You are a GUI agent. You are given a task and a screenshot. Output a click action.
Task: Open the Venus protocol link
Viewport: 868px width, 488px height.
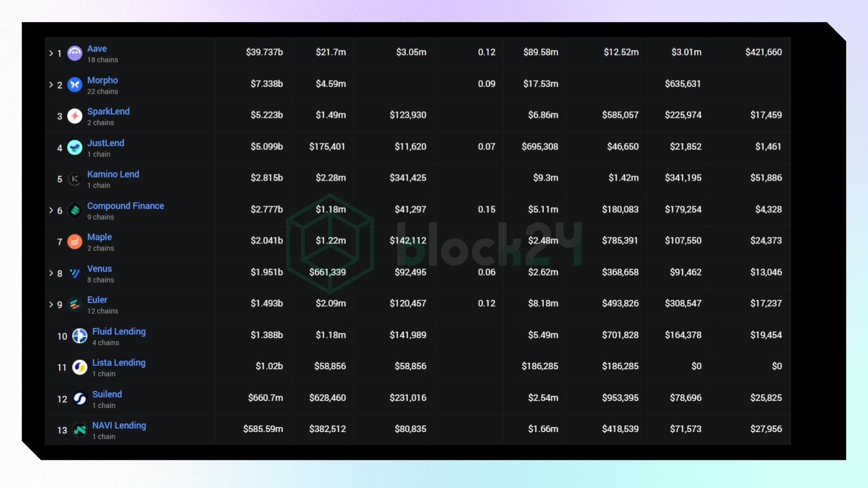point(99,269)
